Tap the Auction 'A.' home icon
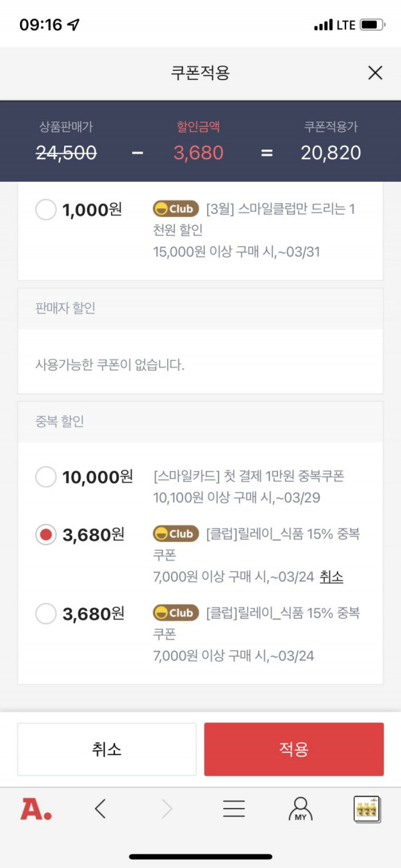The image size is (401, 868). point(36,809)
